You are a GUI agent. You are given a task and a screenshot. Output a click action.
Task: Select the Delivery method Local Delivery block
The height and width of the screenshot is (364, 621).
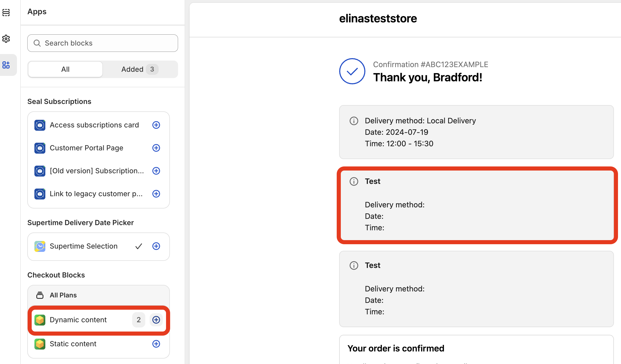point(476,132)
